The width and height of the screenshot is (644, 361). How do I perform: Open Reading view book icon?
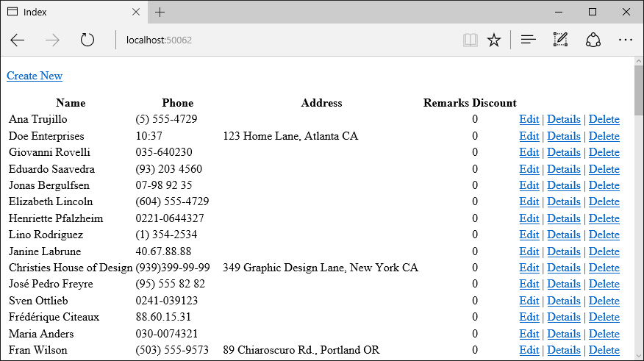click(x=471, y=40)
